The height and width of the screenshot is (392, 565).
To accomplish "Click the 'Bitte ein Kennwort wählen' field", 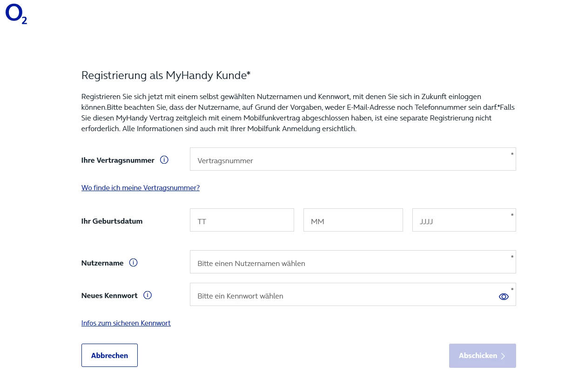I will click(340, 295).
